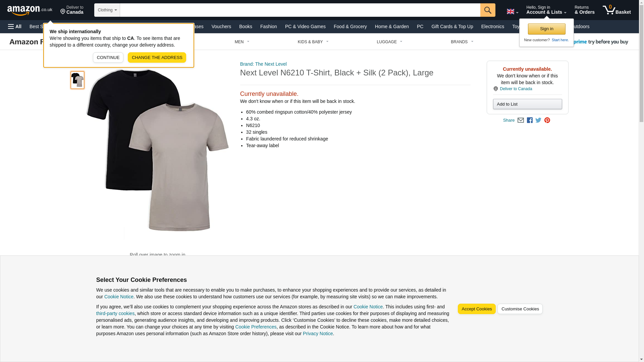Expand the language flag selector

pos(512,11)
